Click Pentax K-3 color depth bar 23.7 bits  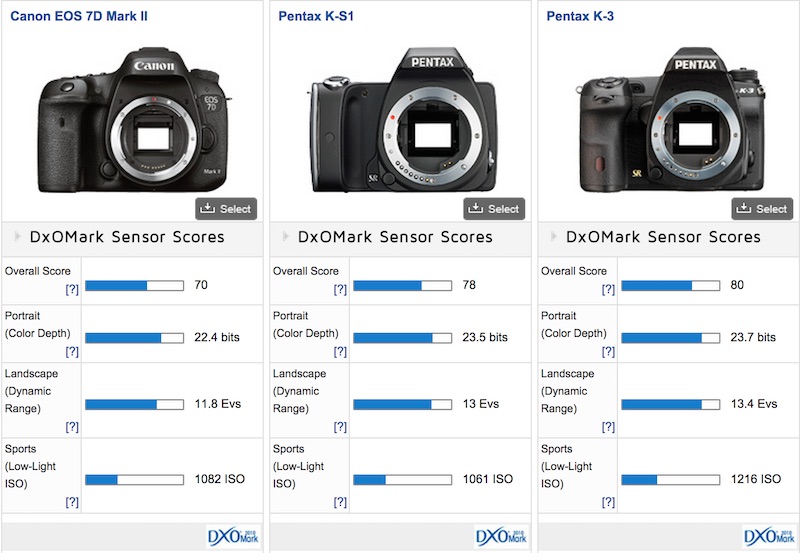click(671, 338)
